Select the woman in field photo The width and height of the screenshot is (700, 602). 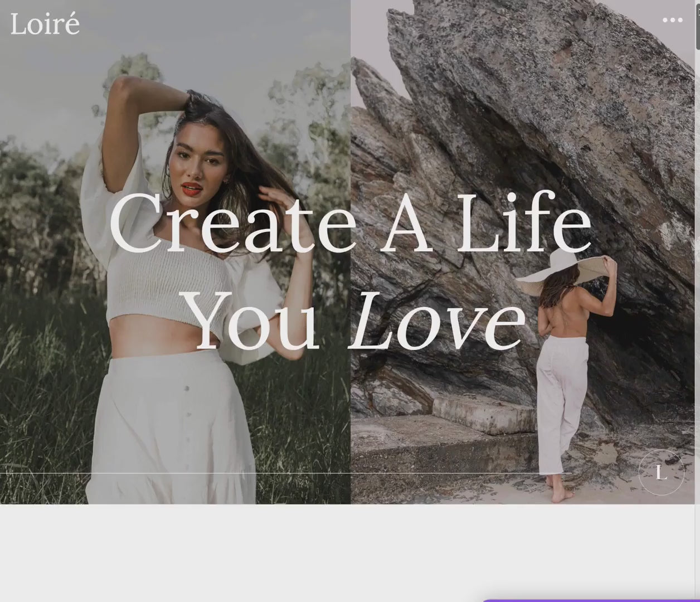point(175,252)
